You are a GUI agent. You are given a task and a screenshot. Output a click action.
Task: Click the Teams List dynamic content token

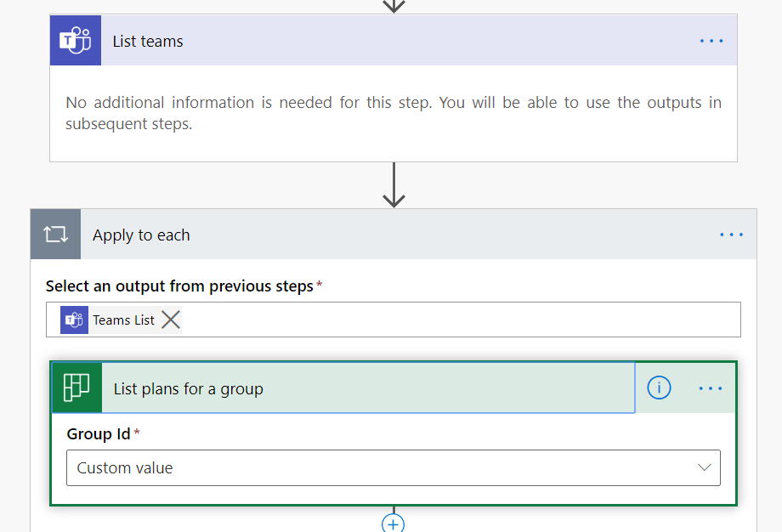(123, 320)
